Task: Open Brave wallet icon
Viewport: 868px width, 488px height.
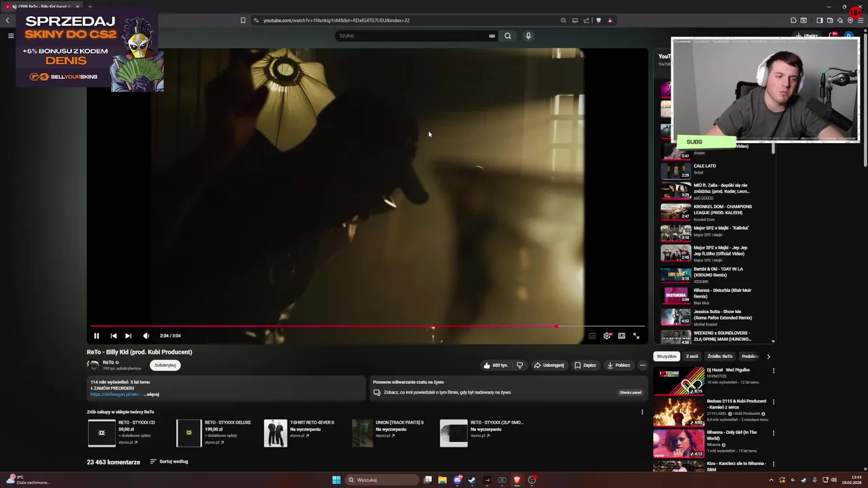Action: point(829,20)
